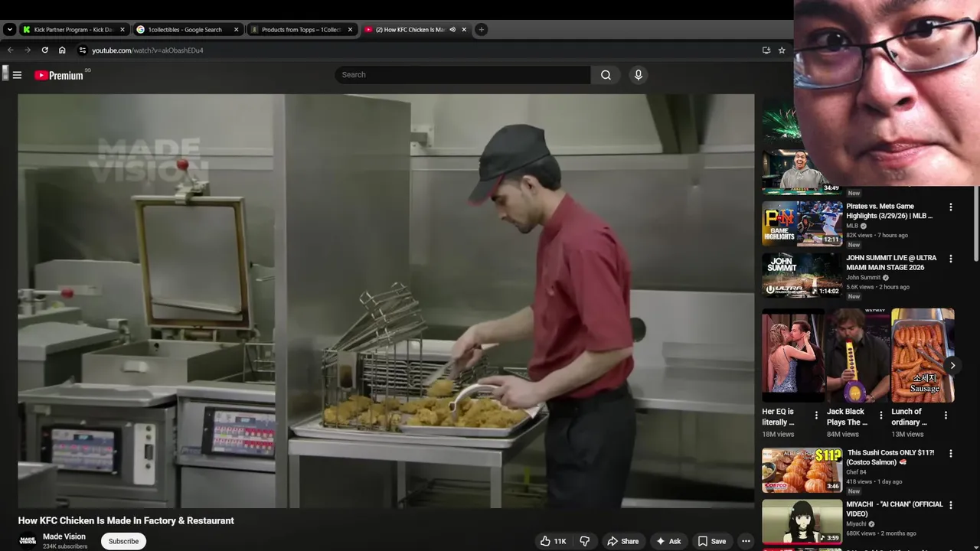Open Jack Black Plays The short thumbnail
The width and height of the screenshot is (980, 551).
coord(857,356)
